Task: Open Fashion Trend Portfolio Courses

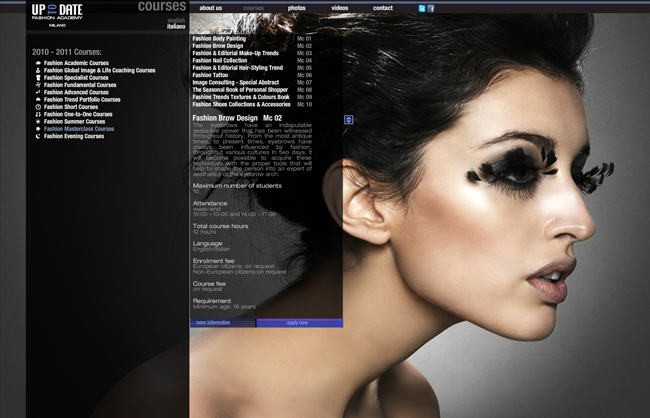Action: coord(82,100)
